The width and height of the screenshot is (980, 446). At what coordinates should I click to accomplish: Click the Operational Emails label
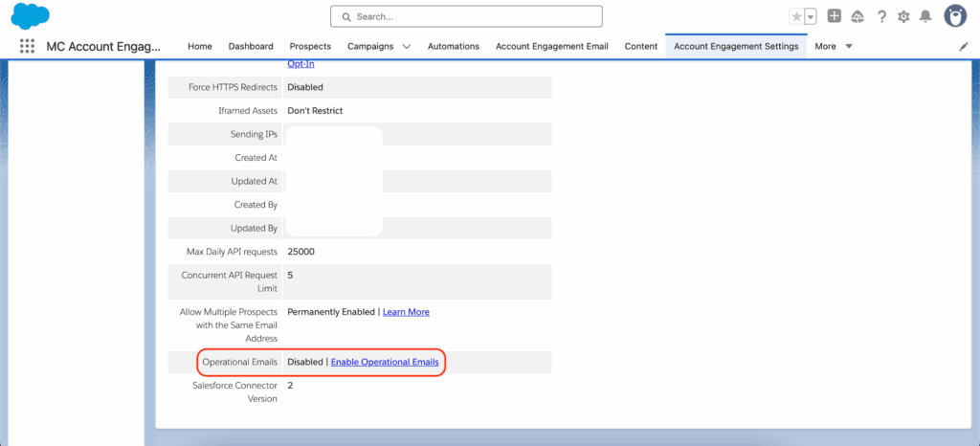pyautogui.click(x=240, y=362)
